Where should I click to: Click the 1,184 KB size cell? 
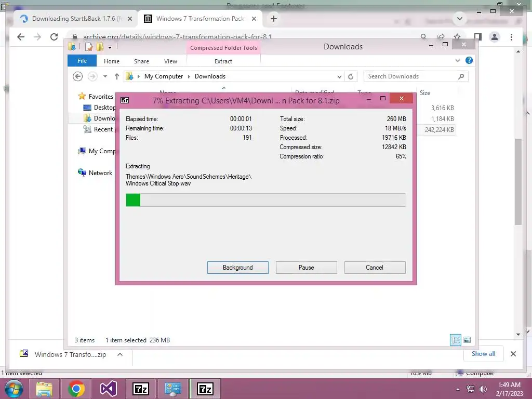(443, 119)
